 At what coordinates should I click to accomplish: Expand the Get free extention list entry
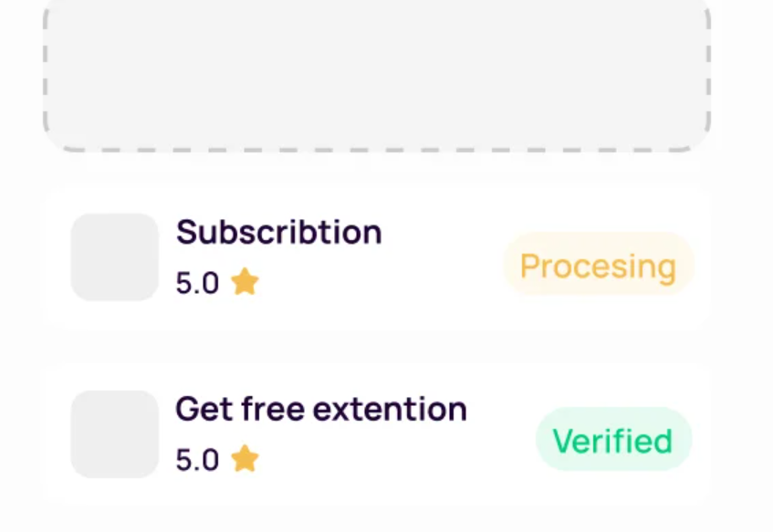coord(376,434)
